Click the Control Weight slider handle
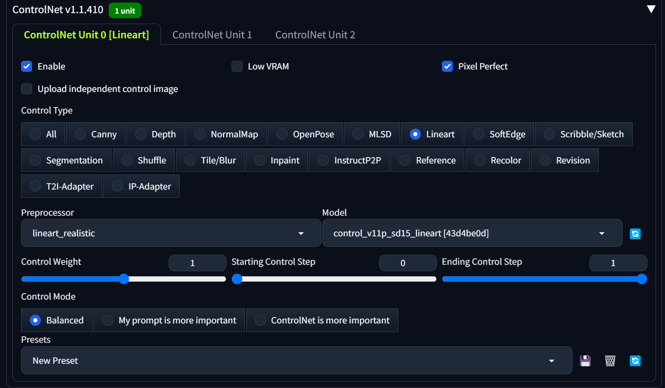665x388 pixels. [124, 279]
